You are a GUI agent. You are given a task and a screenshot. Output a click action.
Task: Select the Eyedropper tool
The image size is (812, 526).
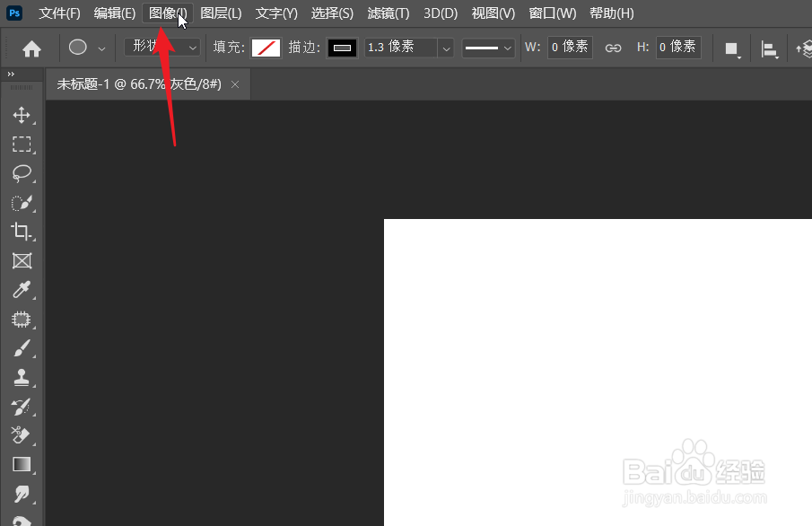(22, 290)
